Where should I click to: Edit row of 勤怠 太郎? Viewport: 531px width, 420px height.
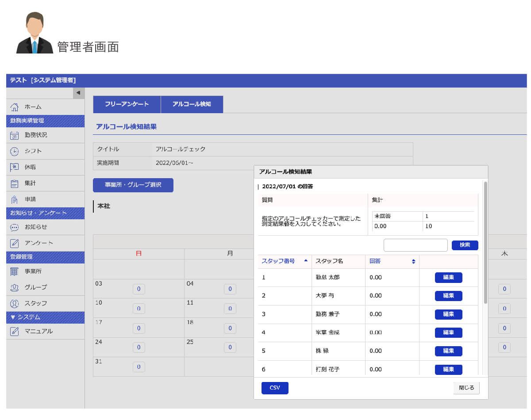tap(449, 278)
